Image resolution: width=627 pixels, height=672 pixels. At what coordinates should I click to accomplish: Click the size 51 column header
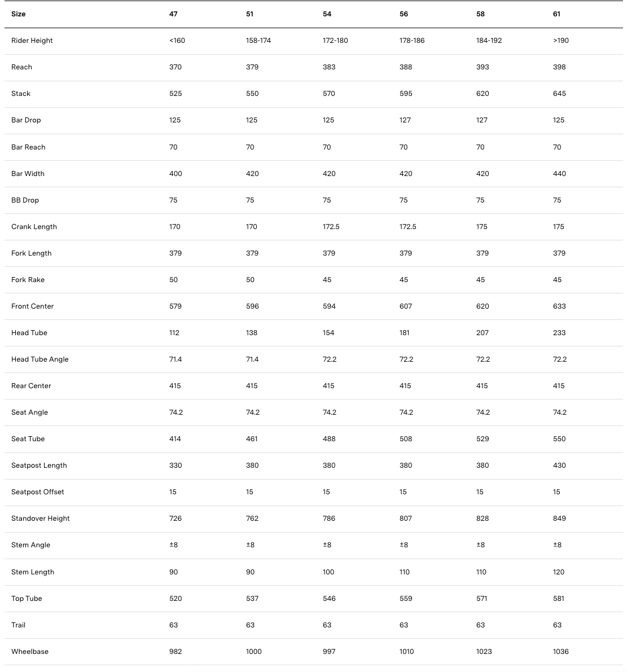click(x=250, y=14)
